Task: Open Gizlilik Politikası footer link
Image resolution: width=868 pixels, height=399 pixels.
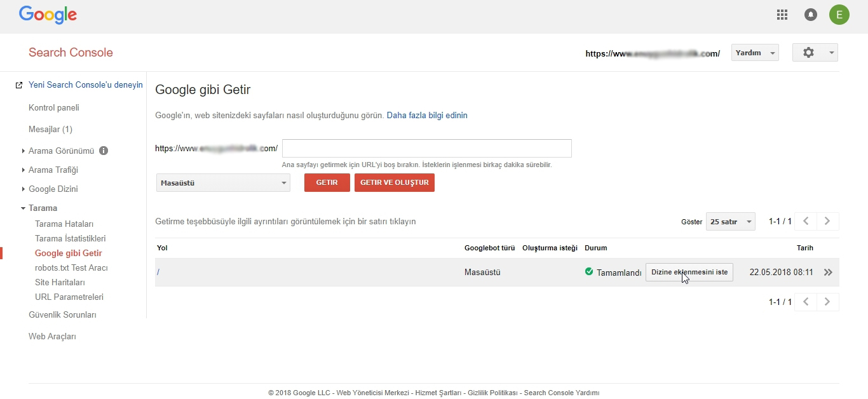Action: [493, 393]
